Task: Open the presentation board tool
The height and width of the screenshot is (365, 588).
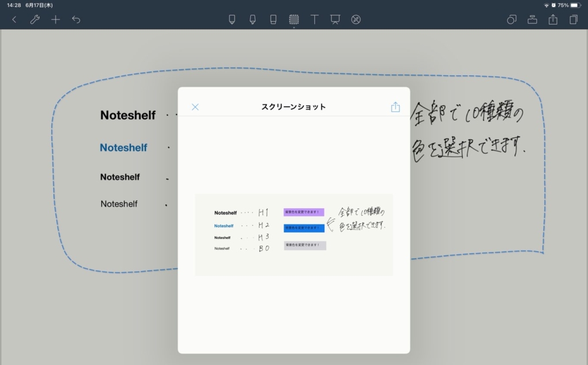Action: tap(335, 20)
